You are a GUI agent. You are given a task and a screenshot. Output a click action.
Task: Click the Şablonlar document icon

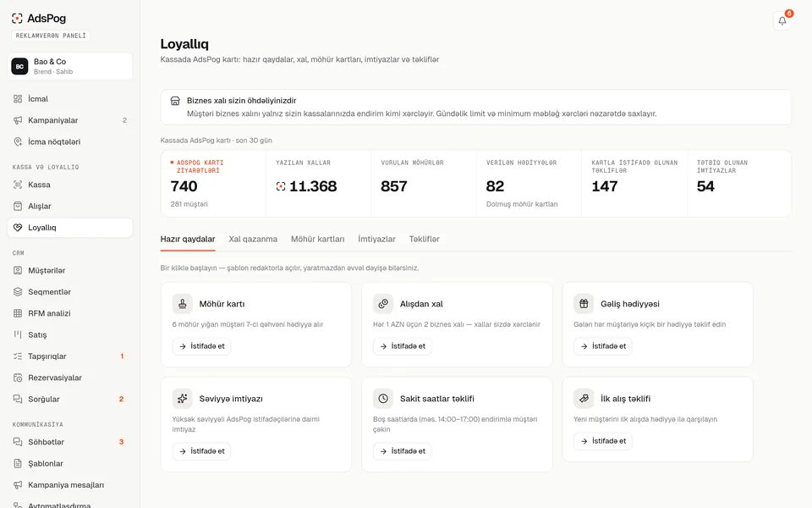click(x=18, y=463)
